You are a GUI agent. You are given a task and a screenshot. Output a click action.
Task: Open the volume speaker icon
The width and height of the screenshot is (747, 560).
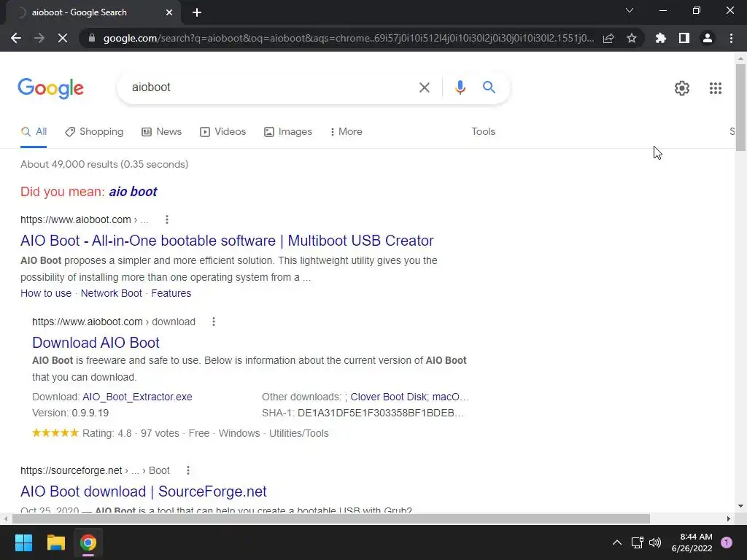[656, 542]
